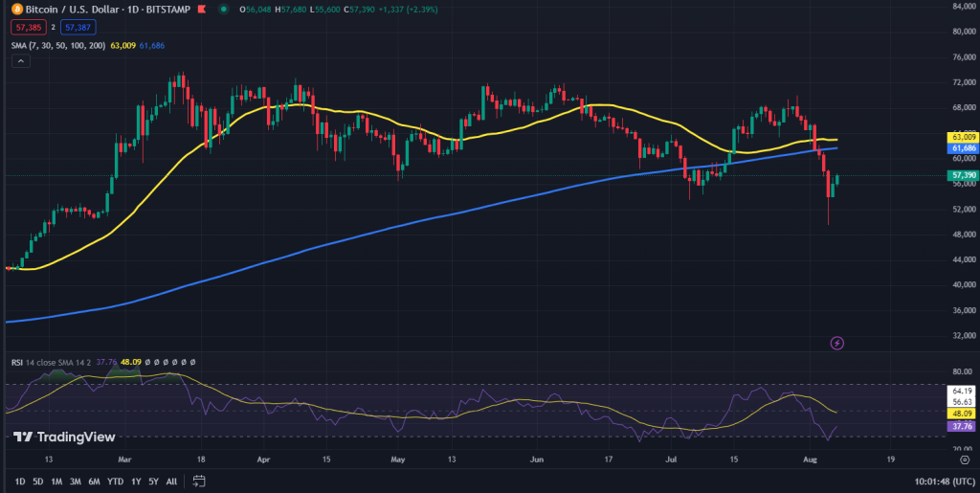
Task: Click the orange Bitcoin symbol logo
Action: point(17,10)
